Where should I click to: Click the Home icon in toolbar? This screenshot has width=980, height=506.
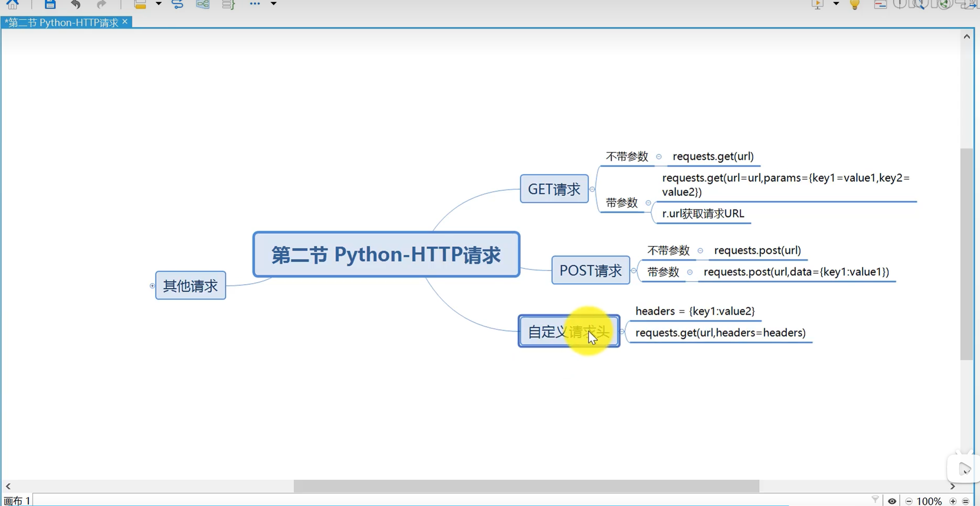pos(12,4)
